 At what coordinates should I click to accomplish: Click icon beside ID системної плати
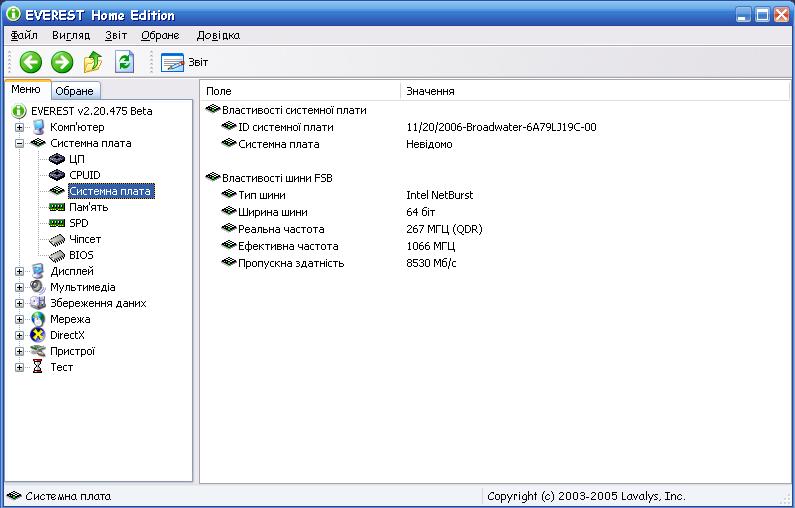tap(229, 126)
